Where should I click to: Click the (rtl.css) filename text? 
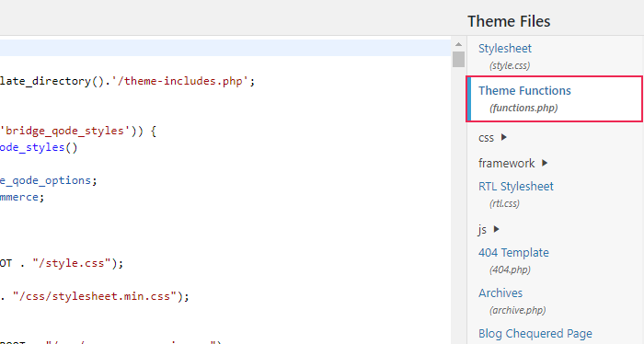[x=504, y=203]
